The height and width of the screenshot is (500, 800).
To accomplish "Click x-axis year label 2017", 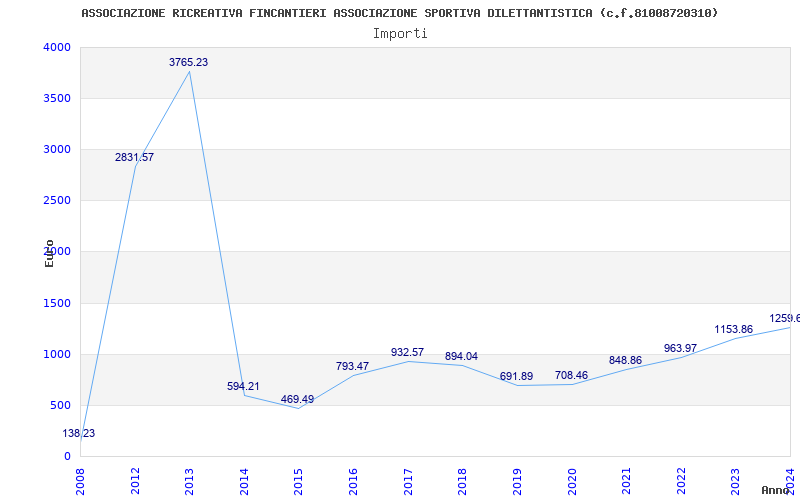I will (x=408, y=481).
